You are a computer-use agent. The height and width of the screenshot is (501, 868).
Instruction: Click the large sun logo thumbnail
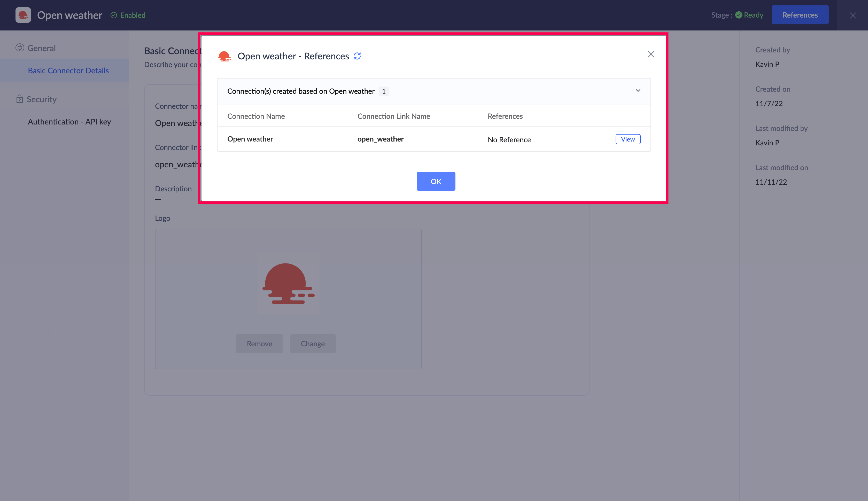[x=288, y=284]
